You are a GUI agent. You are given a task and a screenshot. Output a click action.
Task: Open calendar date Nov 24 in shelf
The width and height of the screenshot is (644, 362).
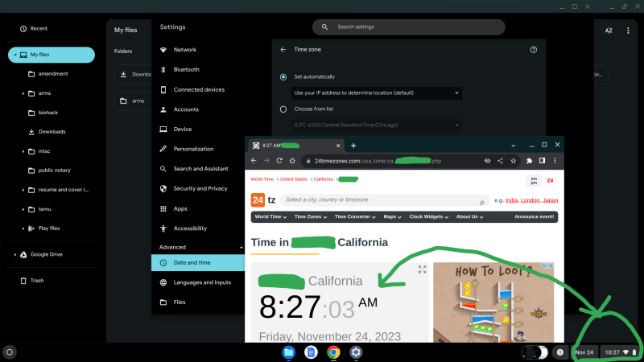[x=584, y=352]
